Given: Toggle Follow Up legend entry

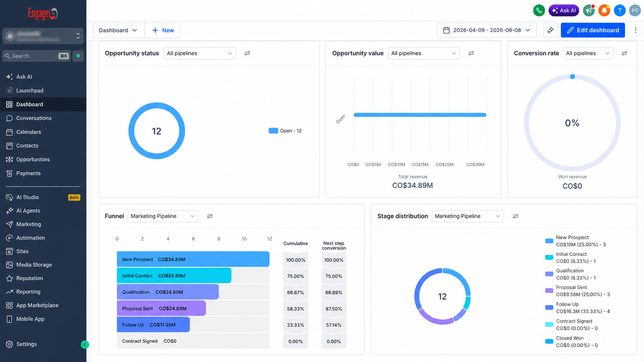Looking at the screenshot, I should pyautogui.click(x=577, y=308).
